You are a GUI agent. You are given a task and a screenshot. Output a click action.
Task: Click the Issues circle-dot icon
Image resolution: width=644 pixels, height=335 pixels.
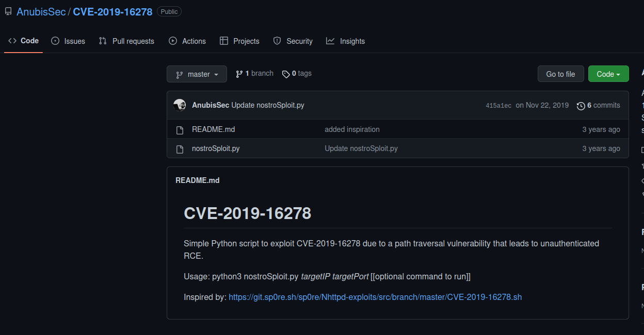coord(55,41)
